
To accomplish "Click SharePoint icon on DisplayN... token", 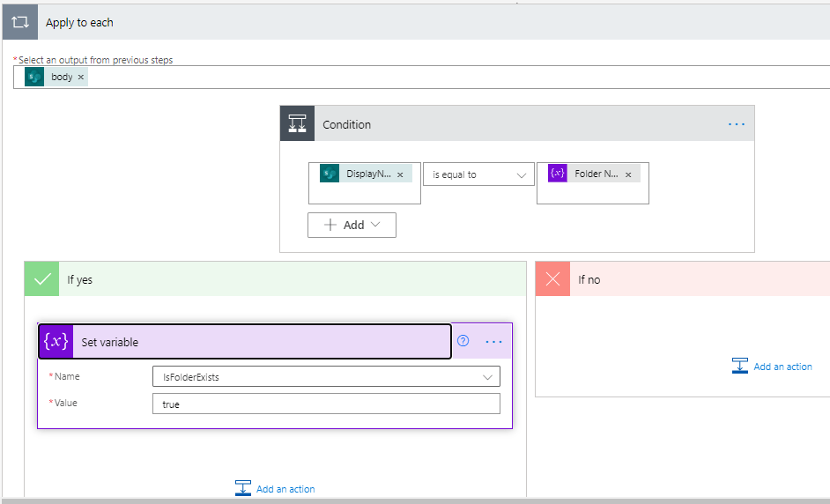I will (330, 174).
